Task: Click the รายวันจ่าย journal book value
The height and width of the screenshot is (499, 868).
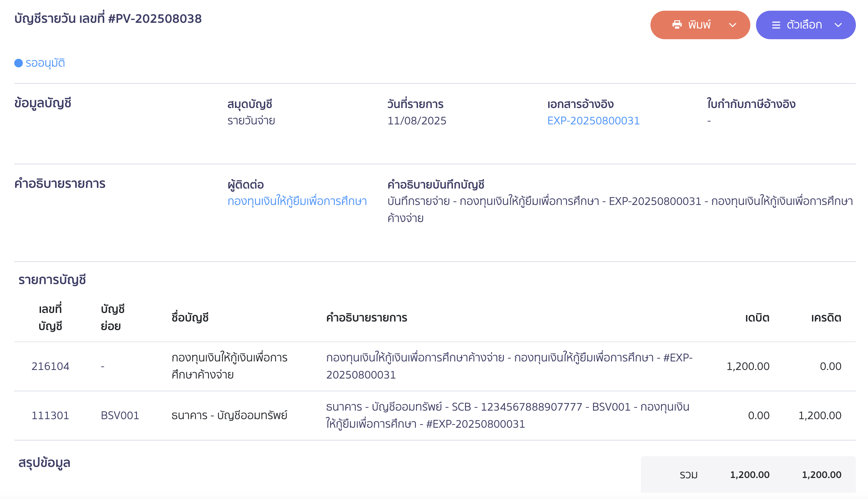Action: pyautogui.click(x=251, y=121)
